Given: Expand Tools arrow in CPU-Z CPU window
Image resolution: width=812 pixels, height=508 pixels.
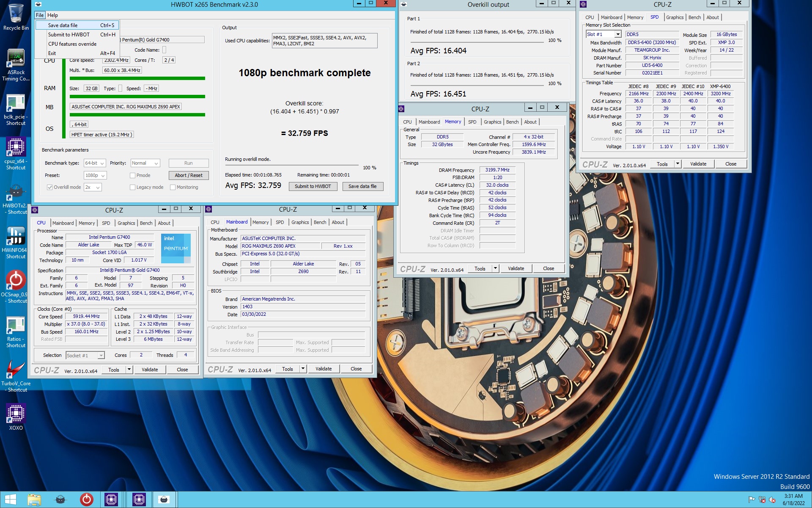Looking at the screenshot, I should point(129,370).
